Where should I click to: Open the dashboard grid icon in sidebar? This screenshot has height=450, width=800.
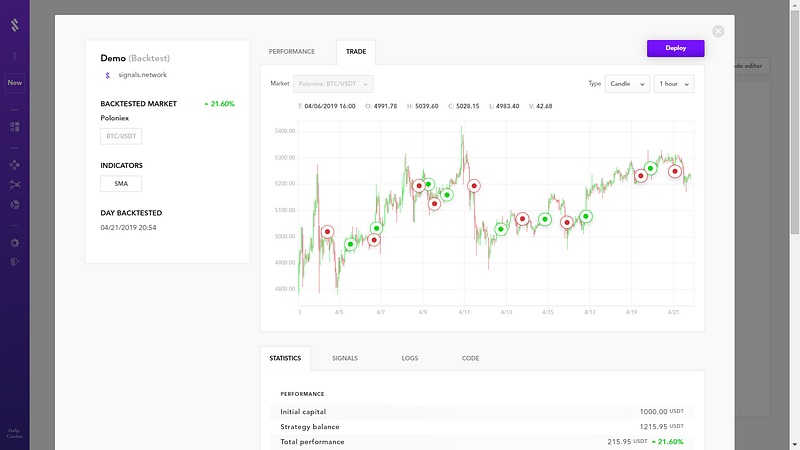[x=15, y=127]
